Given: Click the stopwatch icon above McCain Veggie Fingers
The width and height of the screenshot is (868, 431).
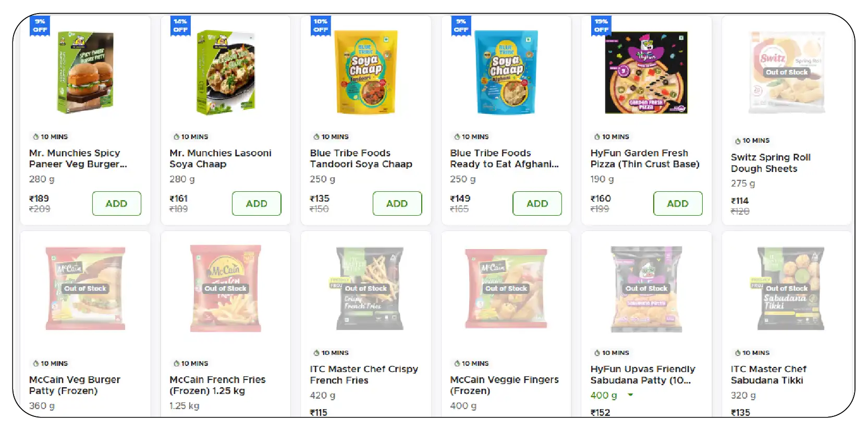Looking at the screenshot, I should [x=457, y=363].
